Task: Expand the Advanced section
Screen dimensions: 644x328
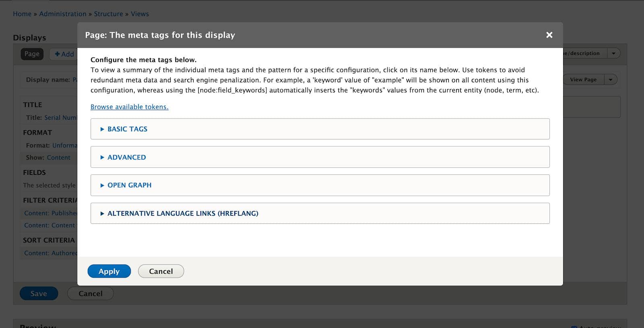Action: [126, 157]
